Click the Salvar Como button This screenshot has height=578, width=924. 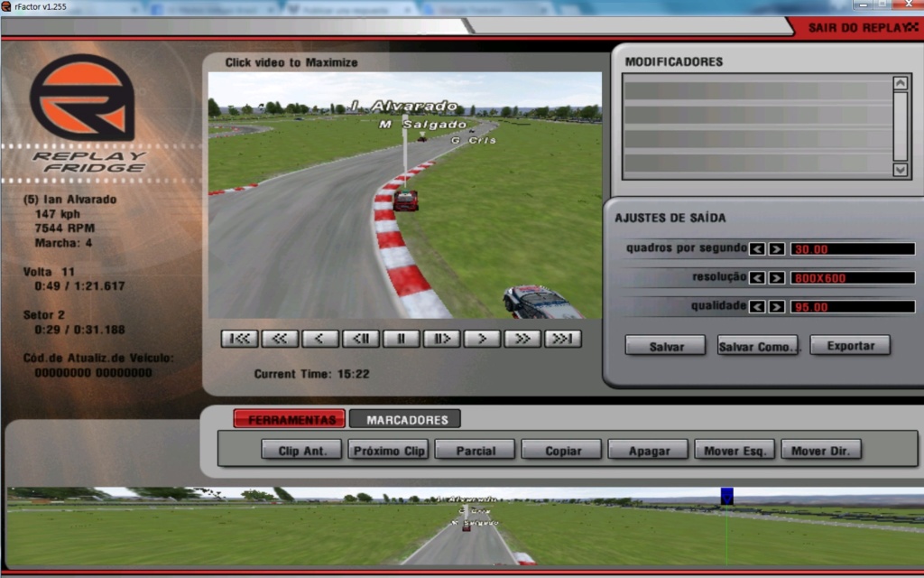pyautogui.click(x=758, y=346)
